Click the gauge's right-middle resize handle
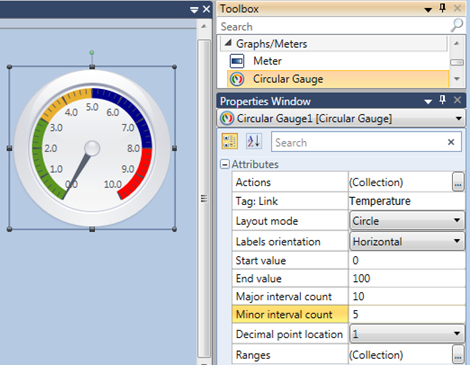The width and height of the screenshot is (470, 366). [x=174, y=148]
